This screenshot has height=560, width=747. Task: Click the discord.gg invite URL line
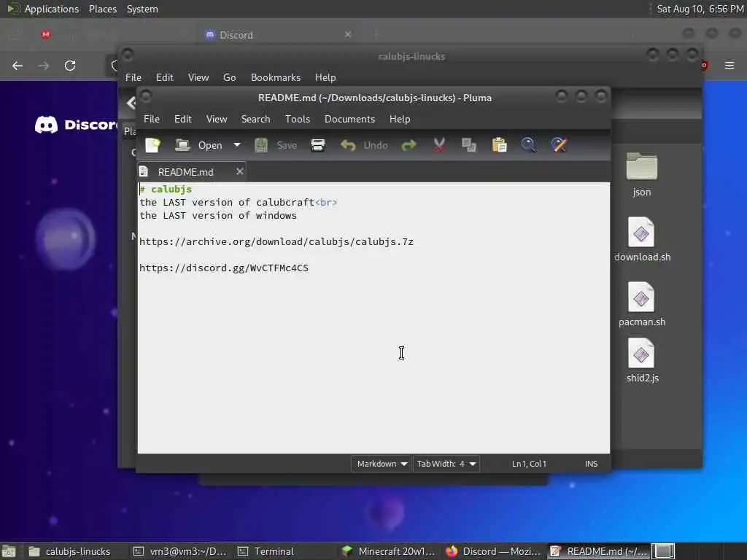click(x=224, y=268)
